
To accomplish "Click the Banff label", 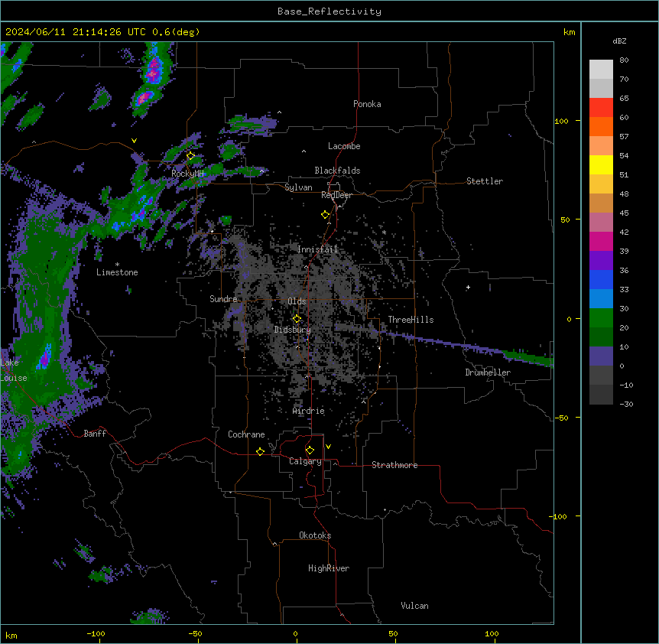I will 95,434.
